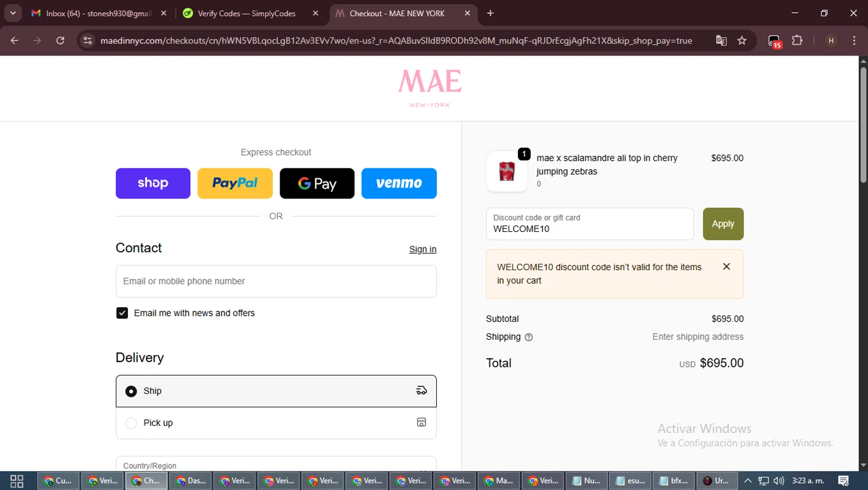Switch to Das... Chrome taskbar window
The height and width of the screenshot is (490, 868).
pos(190,481)
